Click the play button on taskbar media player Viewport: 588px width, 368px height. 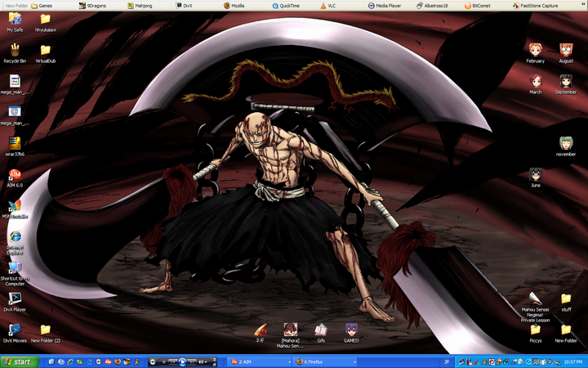(182, 361)
